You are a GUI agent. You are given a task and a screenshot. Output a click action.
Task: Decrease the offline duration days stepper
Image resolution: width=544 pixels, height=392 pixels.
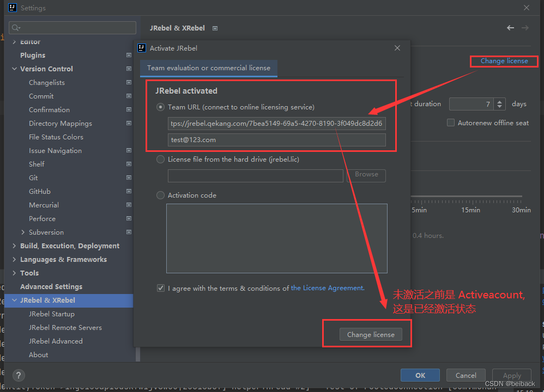[500, 106]
